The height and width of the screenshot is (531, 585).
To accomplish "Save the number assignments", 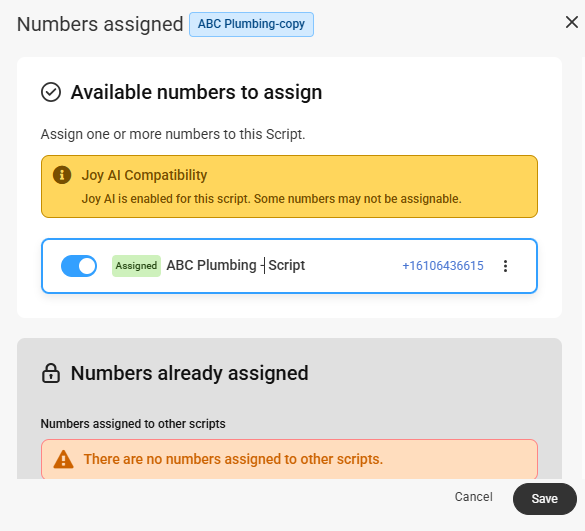I will (544, 499).
